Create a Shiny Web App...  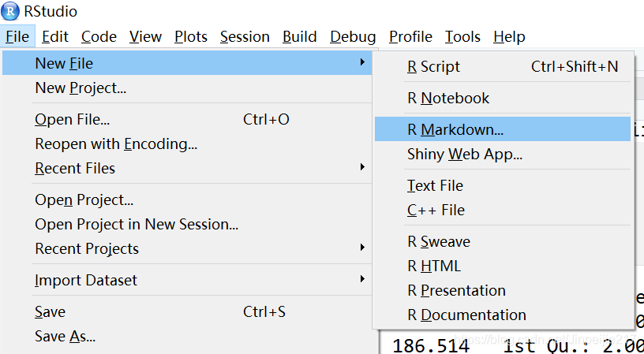(503, 155)
